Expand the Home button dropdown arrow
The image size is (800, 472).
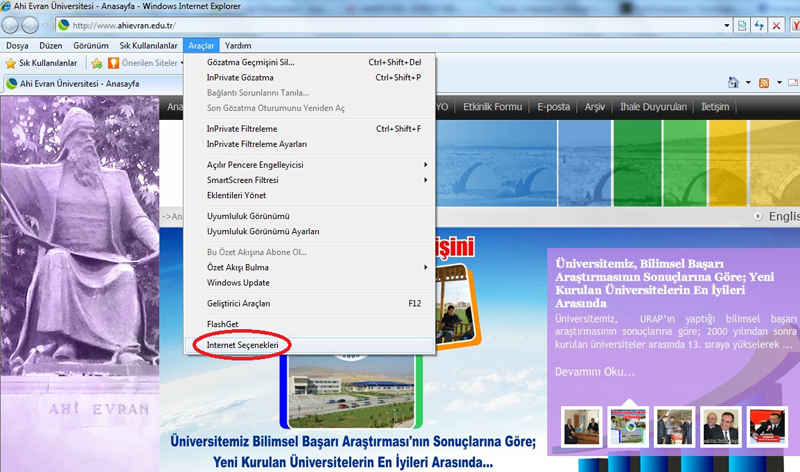point(748,82)
